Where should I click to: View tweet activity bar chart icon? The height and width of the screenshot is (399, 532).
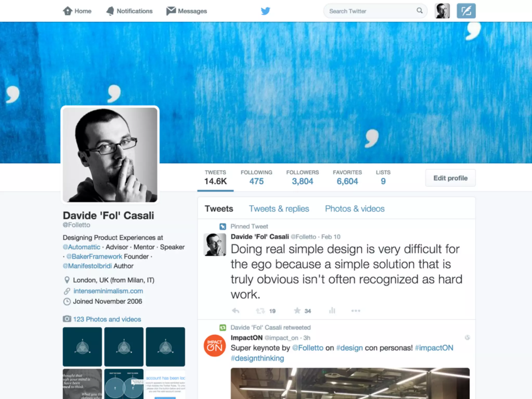click(332, 311)
